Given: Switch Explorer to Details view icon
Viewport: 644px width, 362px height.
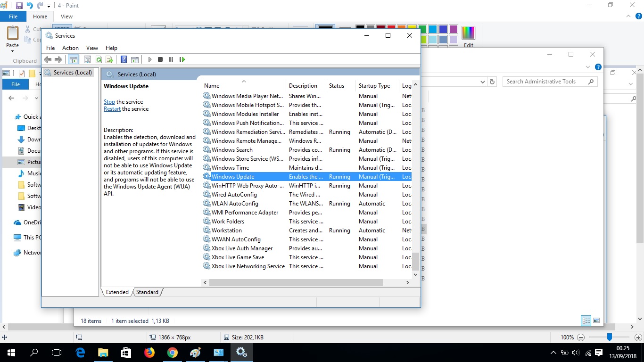Looking at the screenshot, I should click(586, 321).
